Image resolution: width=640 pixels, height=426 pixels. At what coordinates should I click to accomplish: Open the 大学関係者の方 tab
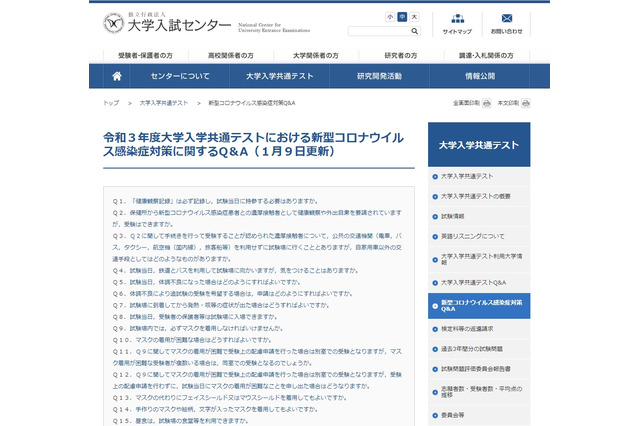pos(316,55)
